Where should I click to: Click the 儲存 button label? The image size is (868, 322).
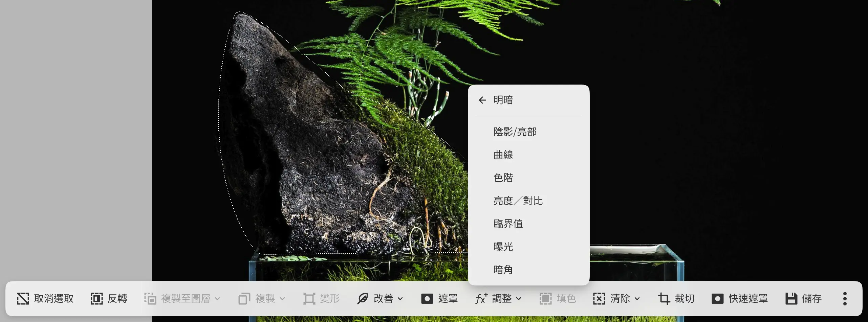point(812,299)
